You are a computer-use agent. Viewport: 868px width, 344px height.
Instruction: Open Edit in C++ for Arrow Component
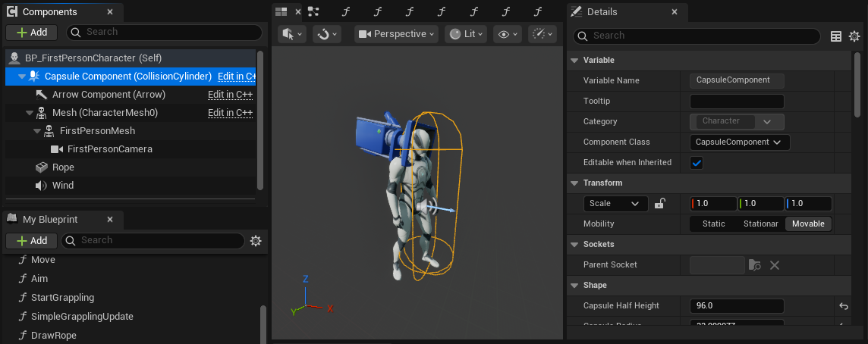click(x=230, y=95)
